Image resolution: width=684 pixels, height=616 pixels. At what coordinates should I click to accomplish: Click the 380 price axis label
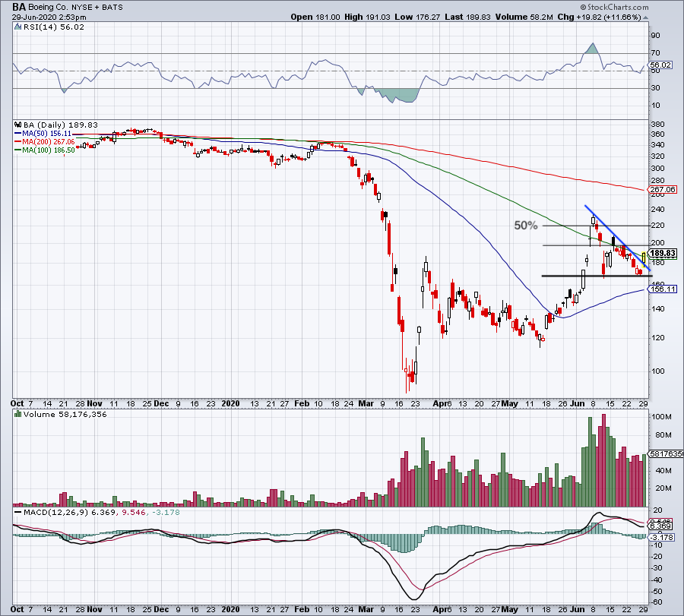coord(657,125)
